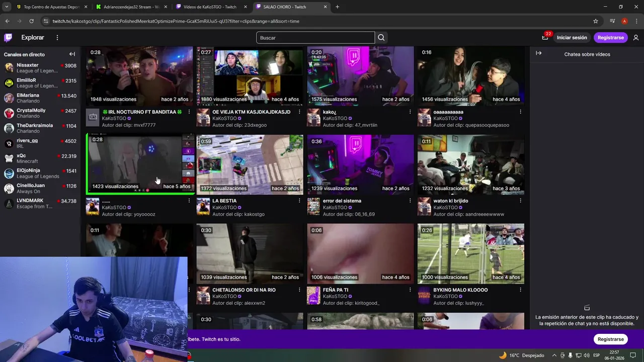The image size is (644, 362).
Task: Open CrystalMolly channel link
Action: coord(39,113)
